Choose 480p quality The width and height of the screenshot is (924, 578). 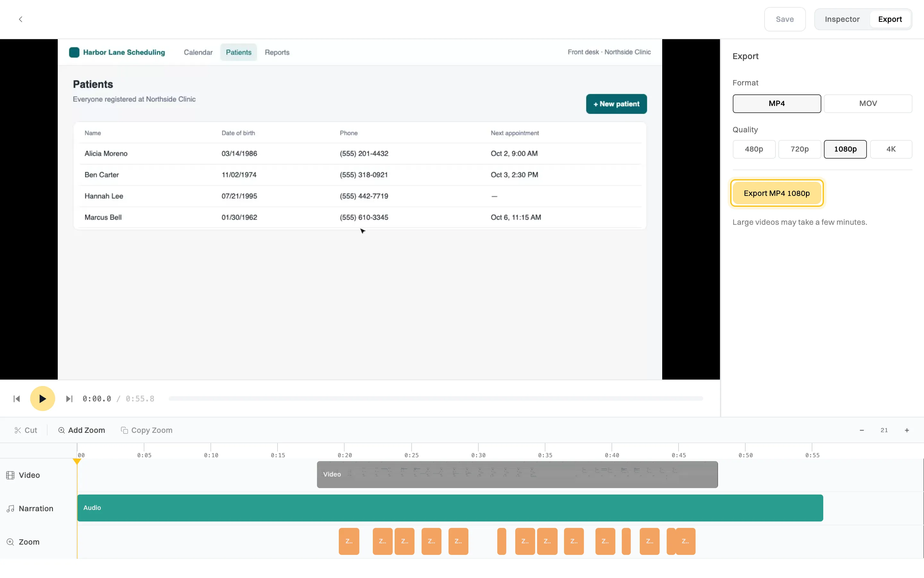(x=754, y=149)
